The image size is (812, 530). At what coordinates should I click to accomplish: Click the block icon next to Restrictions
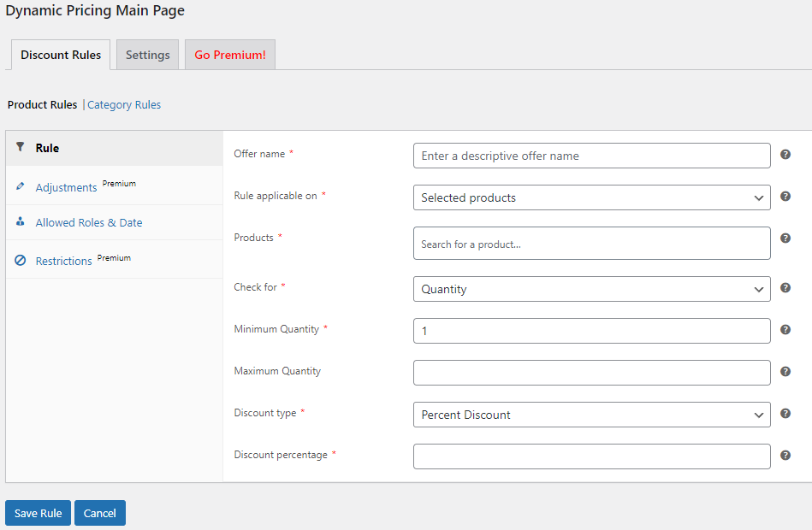[x=21, y=259]
